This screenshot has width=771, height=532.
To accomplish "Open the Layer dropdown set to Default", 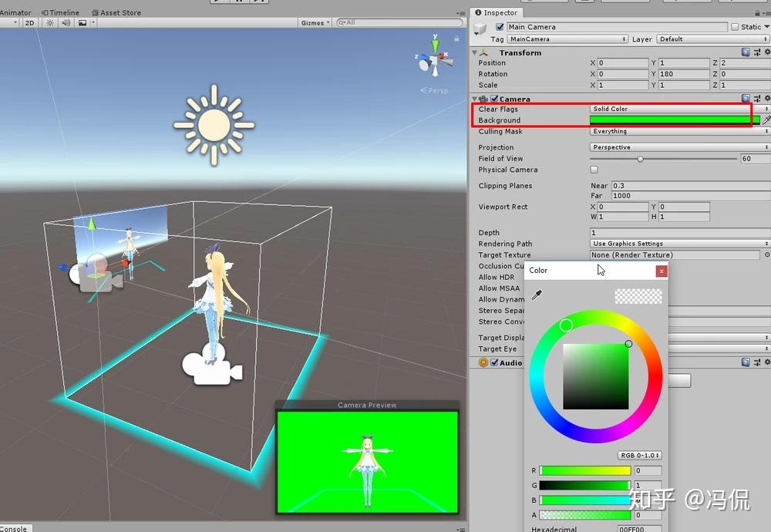I will tap(712, 39).
